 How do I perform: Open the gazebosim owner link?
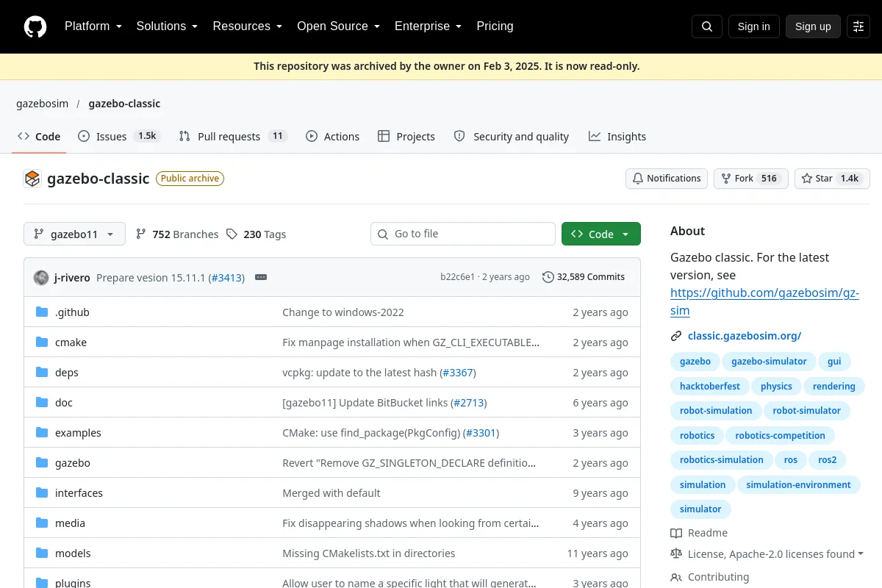[43, 104]
